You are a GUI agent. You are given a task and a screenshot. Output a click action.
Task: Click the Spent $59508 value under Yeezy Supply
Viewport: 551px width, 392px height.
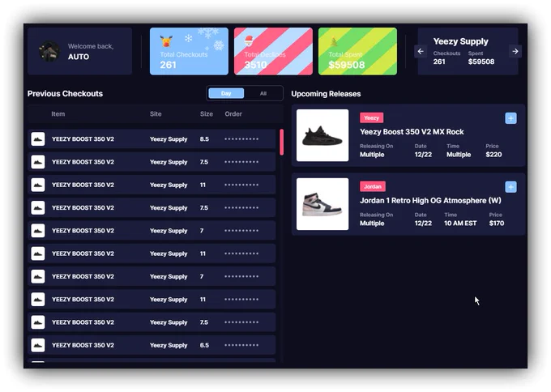click(x=481, y=62)
